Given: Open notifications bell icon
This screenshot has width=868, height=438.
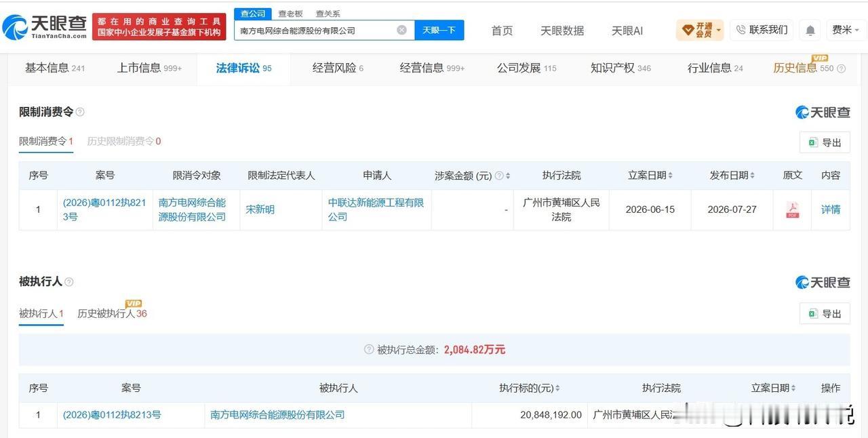Looking at the screenshot, I should 810,31.
